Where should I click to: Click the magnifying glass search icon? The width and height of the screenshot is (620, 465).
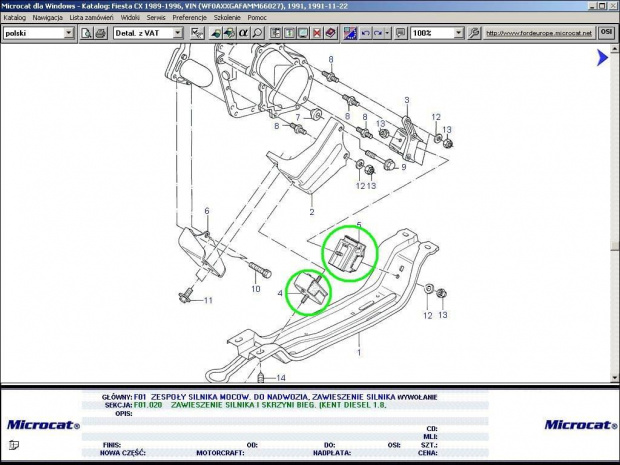(x=257, y=33)
